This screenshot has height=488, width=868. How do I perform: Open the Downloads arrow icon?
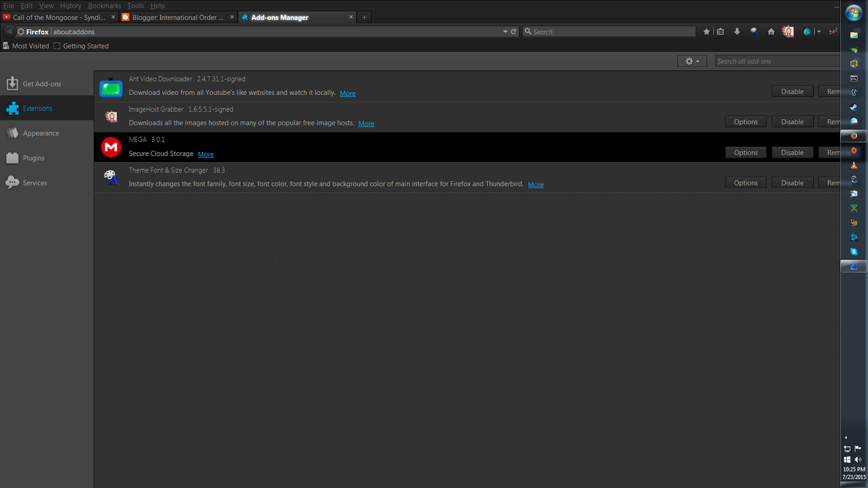(737, 31)
